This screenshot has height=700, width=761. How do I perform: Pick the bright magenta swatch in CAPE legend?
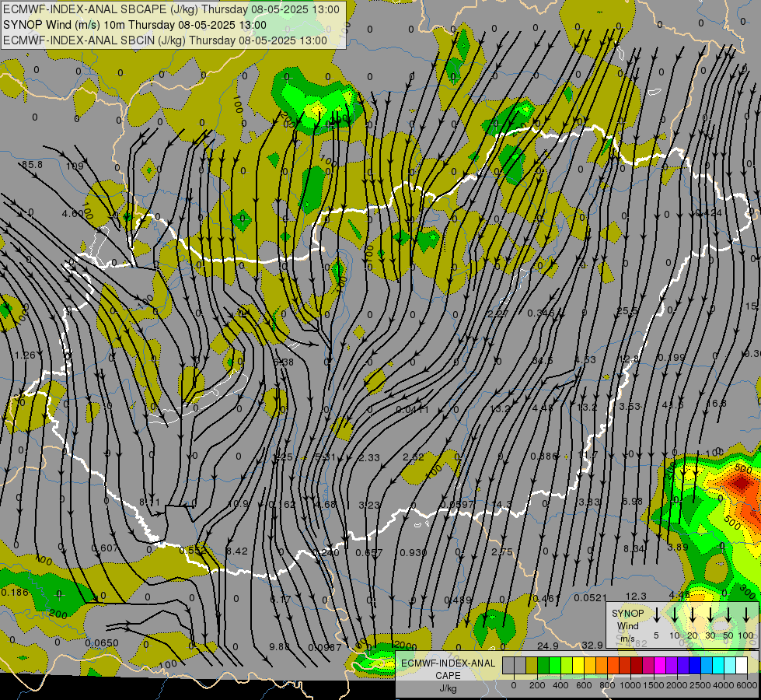[x=660, y=666]
